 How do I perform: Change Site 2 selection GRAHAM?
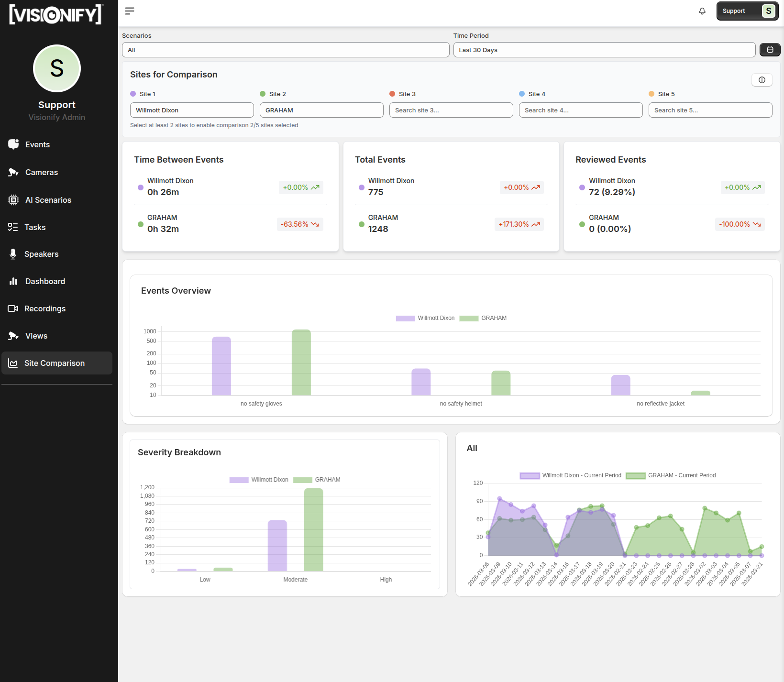(x=321, y=110)
